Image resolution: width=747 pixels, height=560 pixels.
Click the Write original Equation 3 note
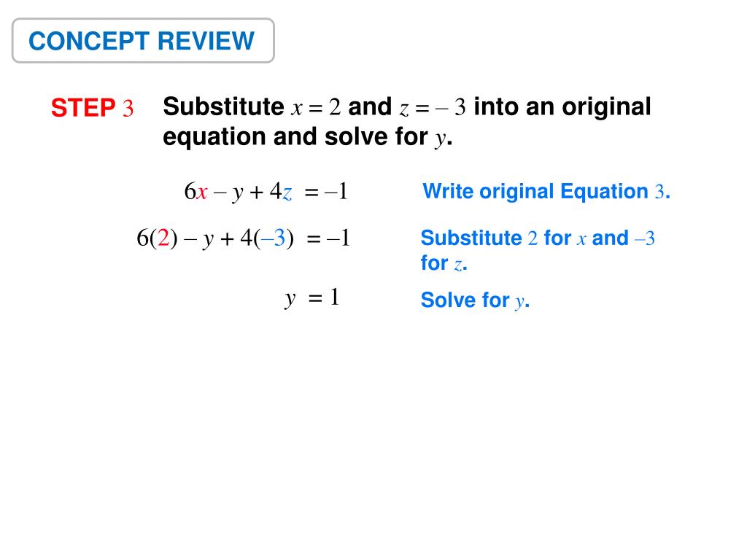pos(546,192)
